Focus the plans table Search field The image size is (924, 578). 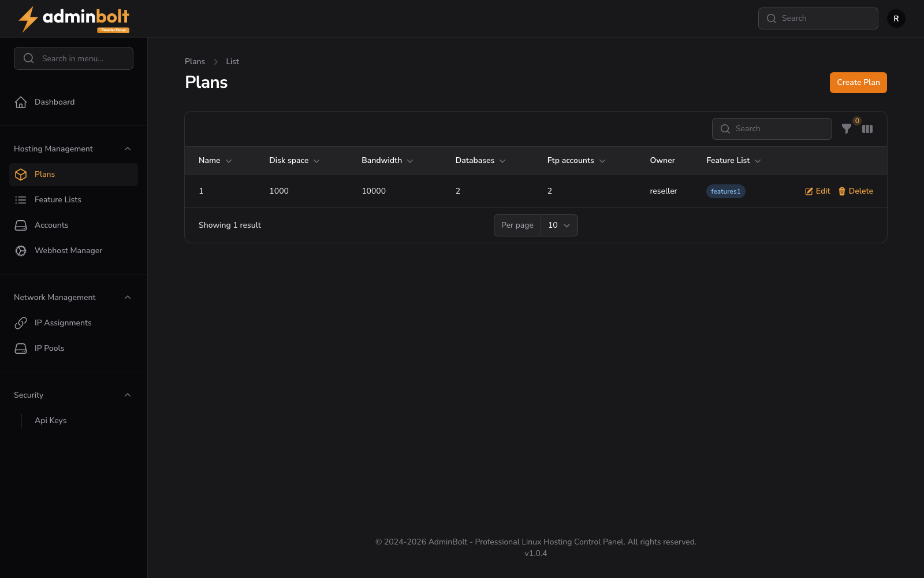[772, 129]
